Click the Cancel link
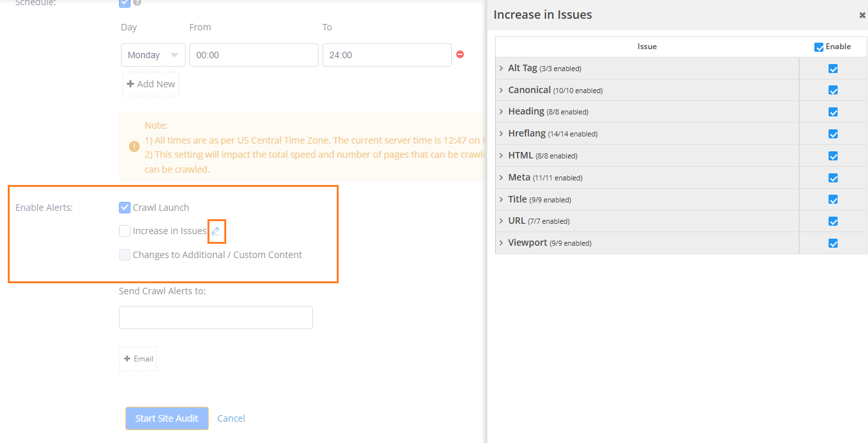 coord(231,418)
